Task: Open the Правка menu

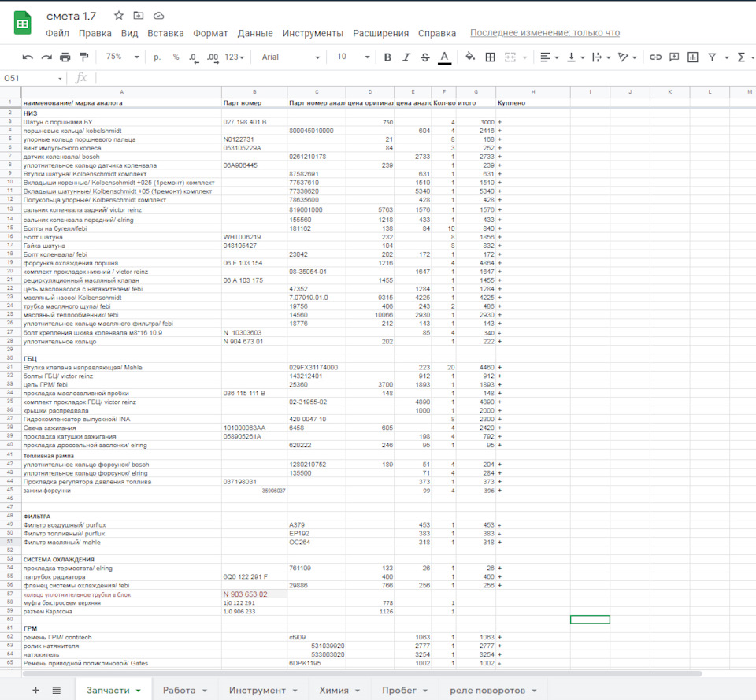Action: tap(95, 33)
